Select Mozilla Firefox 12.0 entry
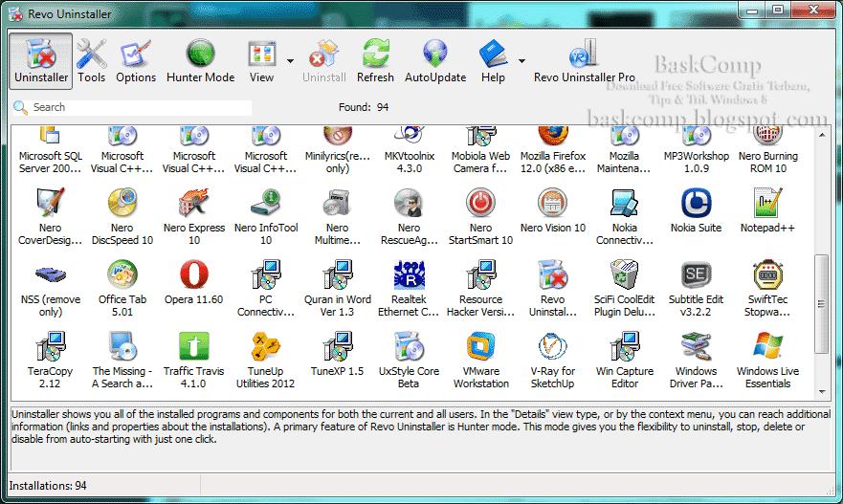843x504 pixels. tap(553, 150)
